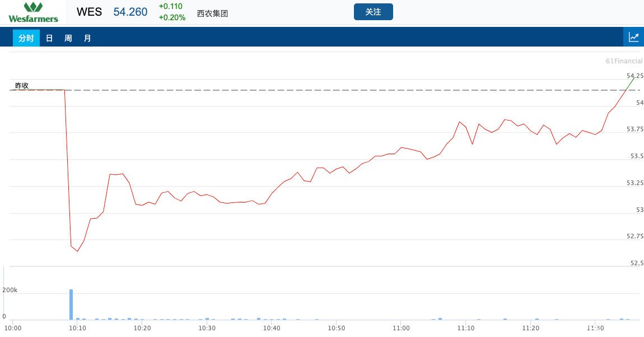Open the chart indicator icon at the right

[634, 37]
